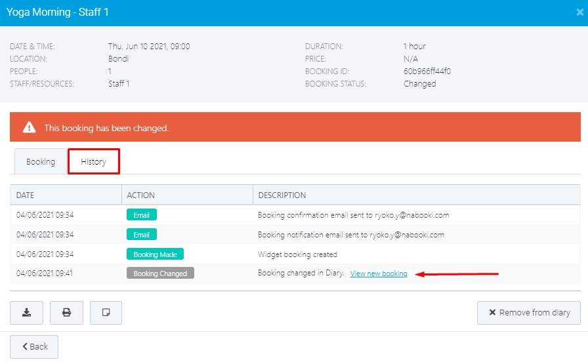The image size is (588, 364).
Task: Click the 'Yoga Morning - Staff 1' title
Action: pos(57,12)
